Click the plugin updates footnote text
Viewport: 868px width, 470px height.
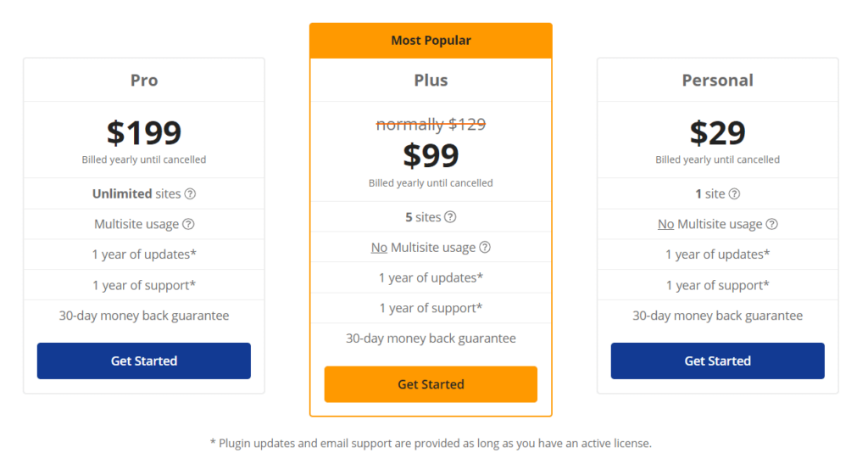pyautogui.click(x=431, y=444)
